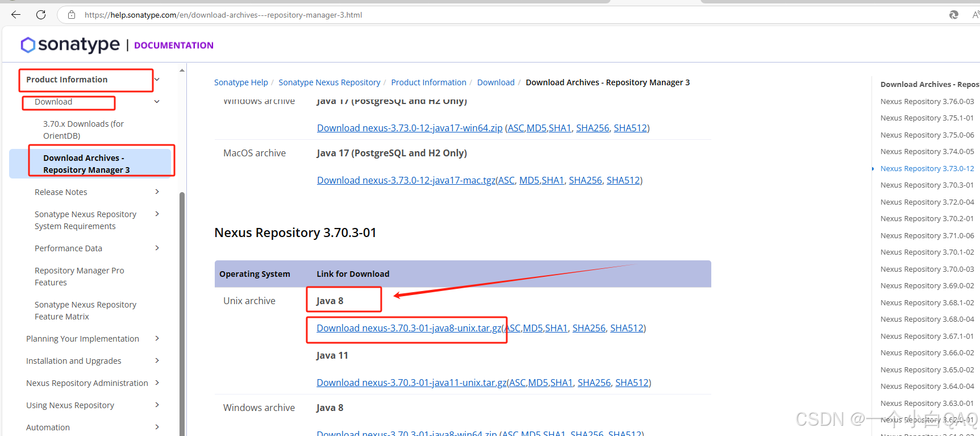980x436 pixels.
Task: Open the Download sidebar item
Action: click(53, 102)
